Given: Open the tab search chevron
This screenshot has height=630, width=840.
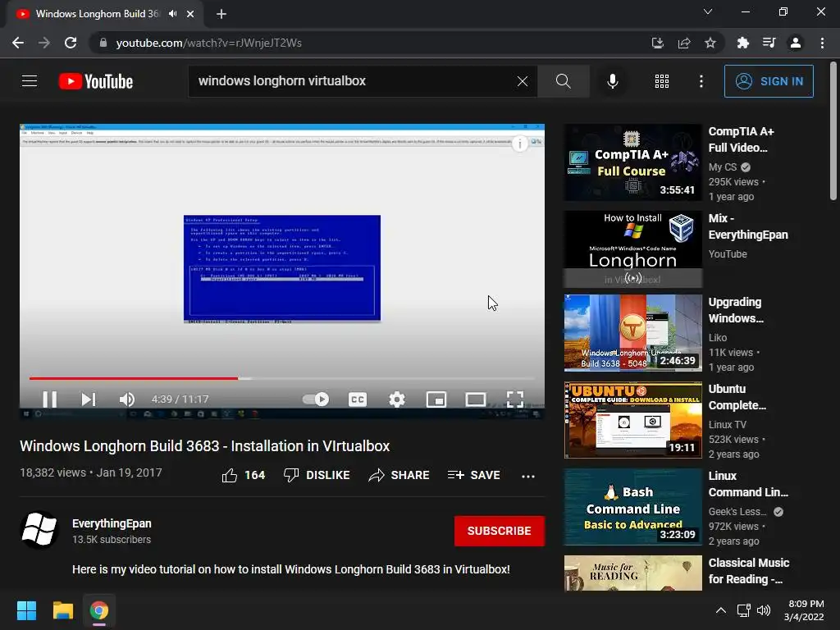Looking at the screenshot, I should (708, 11).
